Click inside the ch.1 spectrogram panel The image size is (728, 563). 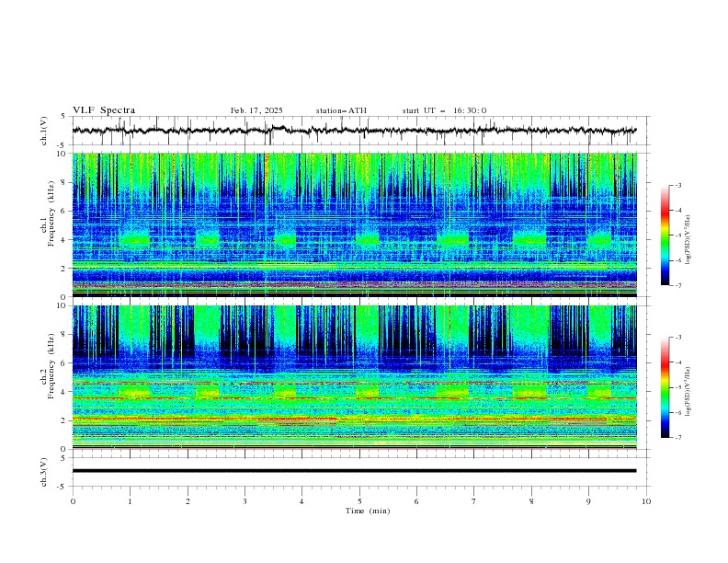(354, 224)
